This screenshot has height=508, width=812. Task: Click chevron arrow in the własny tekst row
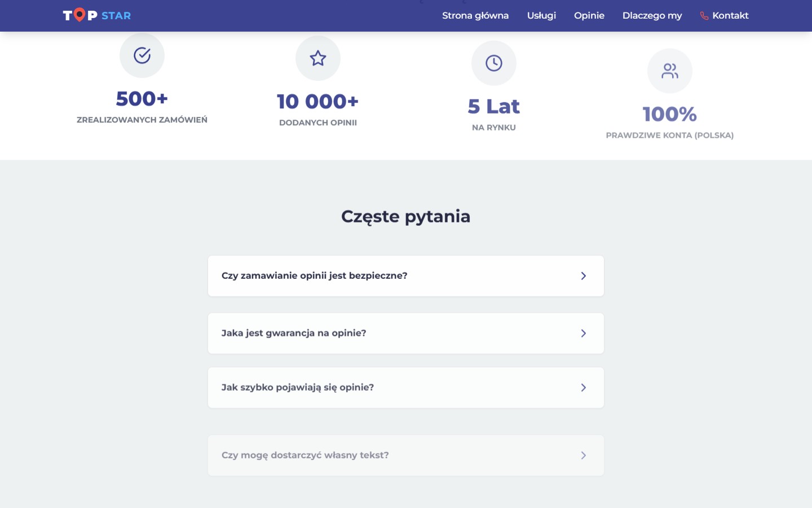pos(584,456)
